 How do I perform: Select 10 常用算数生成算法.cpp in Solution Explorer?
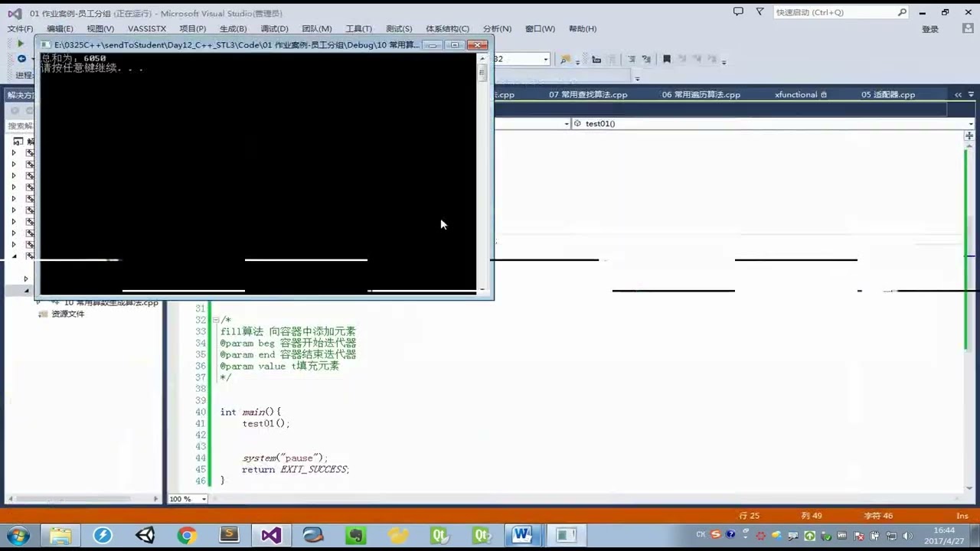click(111, 302)
